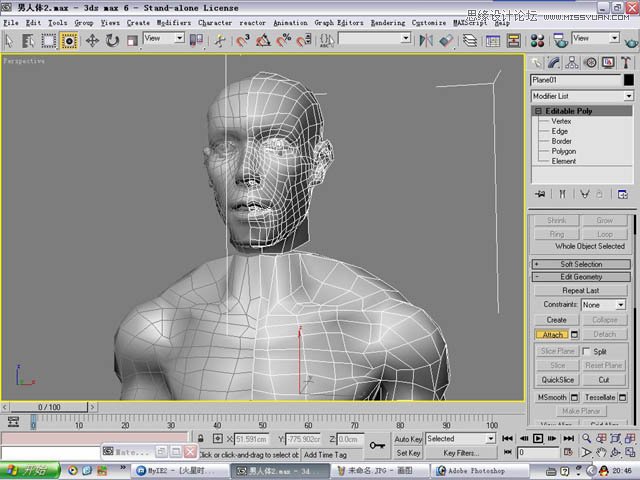Enable the Split checkbox
Image resolution: width=640 pixels, height=480 pixels.
pos(587,351)
